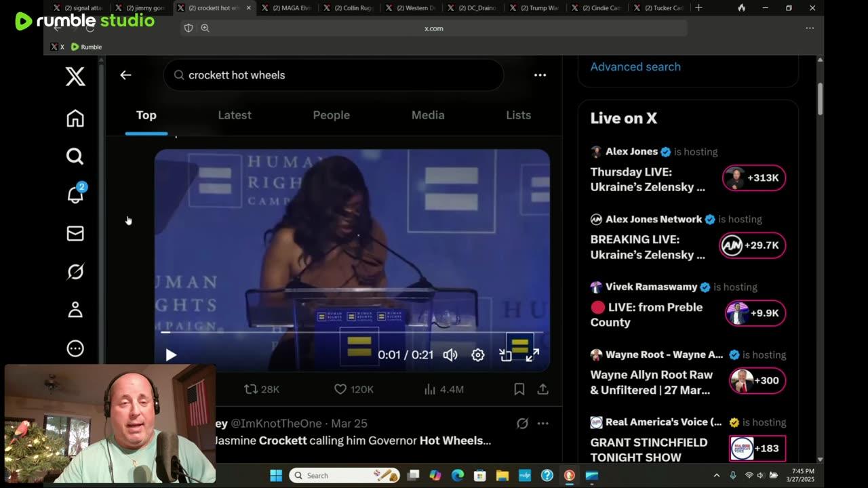This screenshot has height=488, width=868.
Task: Click the Windows taskbar Search box
Action: (x=344, y=476)
